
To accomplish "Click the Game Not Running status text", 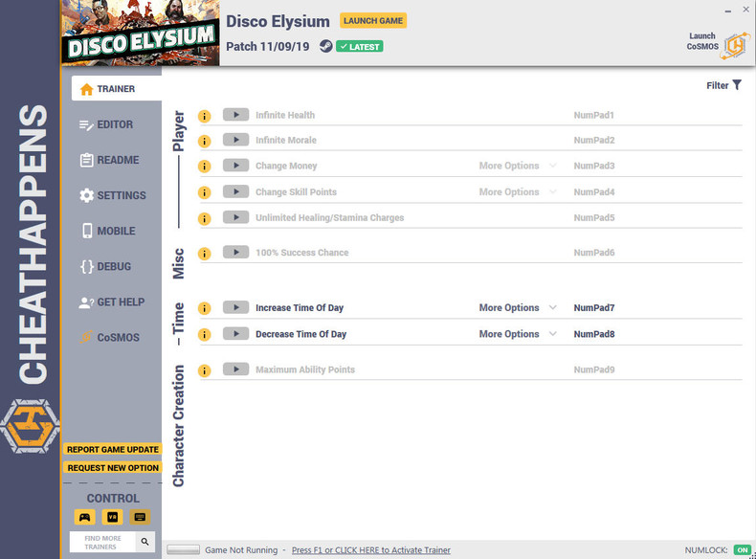I will (241, 549).
